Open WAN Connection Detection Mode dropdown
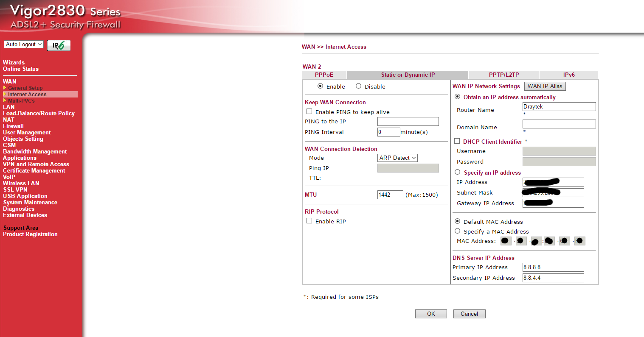The image size is (644, 337). [398, 158]
